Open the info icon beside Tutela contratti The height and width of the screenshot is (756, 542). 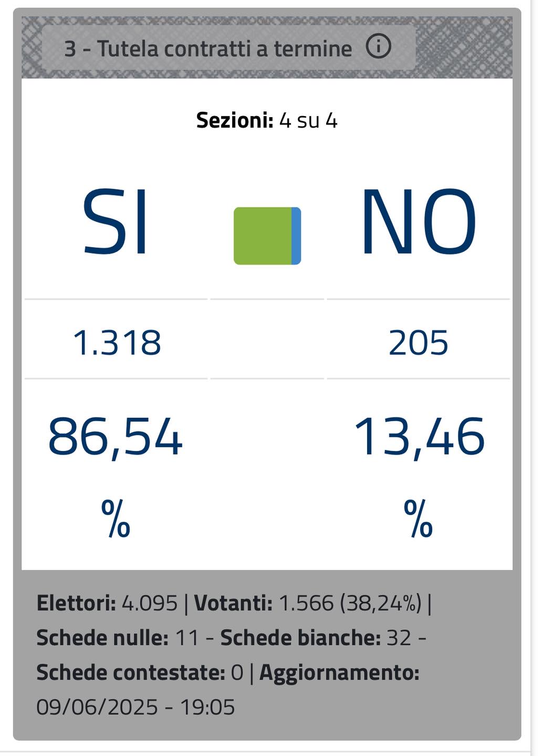[x=378, y=47]
